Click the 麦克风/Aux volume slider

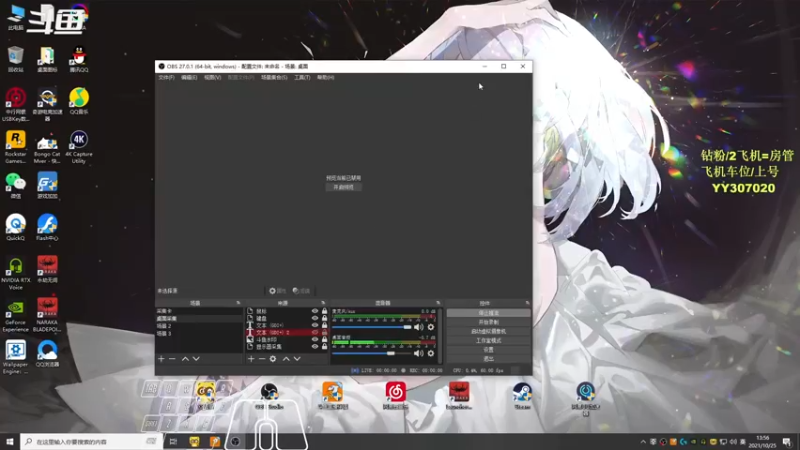(x=371, y=327)
